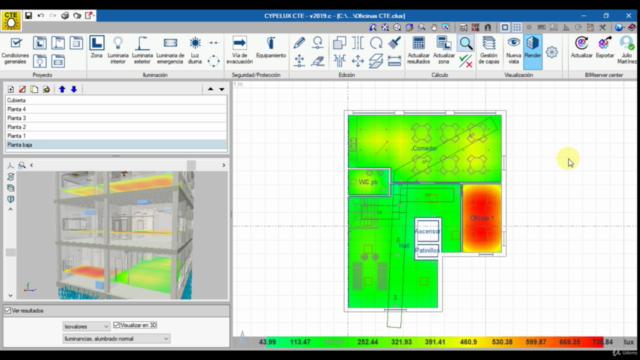Select the Vía de evacuación tool

240,50
